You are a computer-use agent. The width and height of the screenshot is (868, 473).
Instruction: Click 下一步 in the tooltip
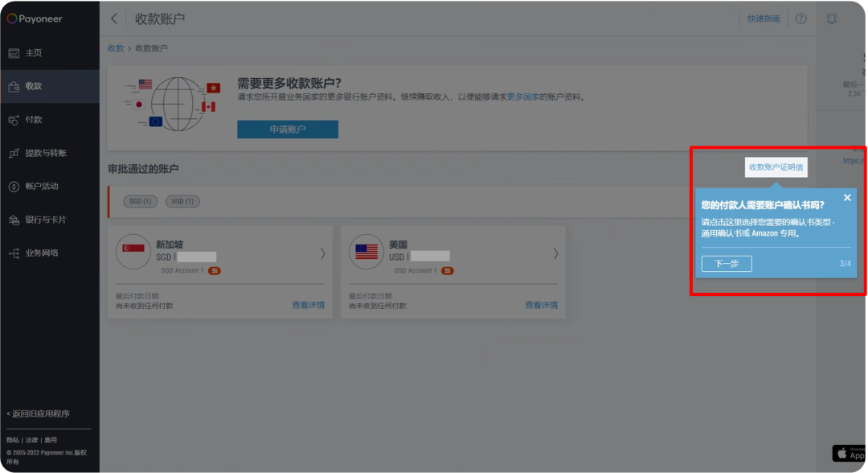727,264
